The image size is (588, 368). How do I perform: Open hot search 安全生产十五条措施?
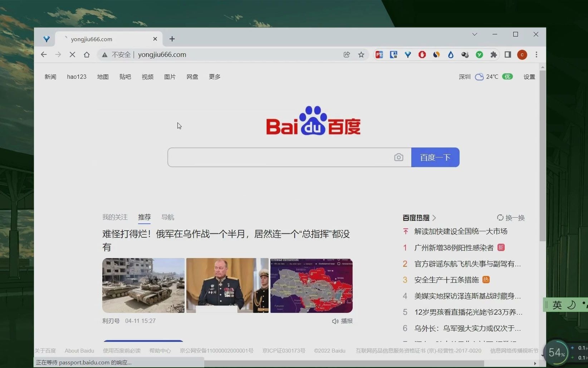[x=446, y=280]
